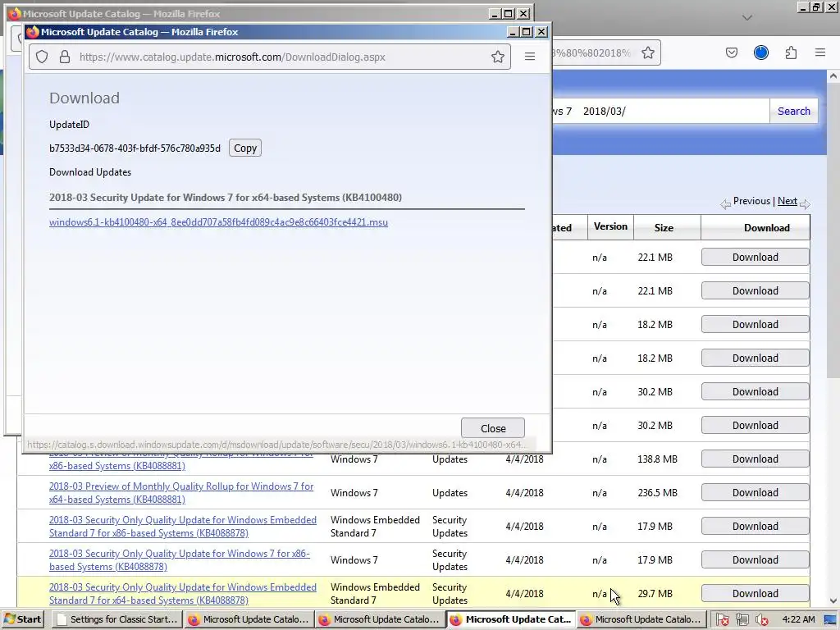Click the network tray icon

[x=742, y=619]
